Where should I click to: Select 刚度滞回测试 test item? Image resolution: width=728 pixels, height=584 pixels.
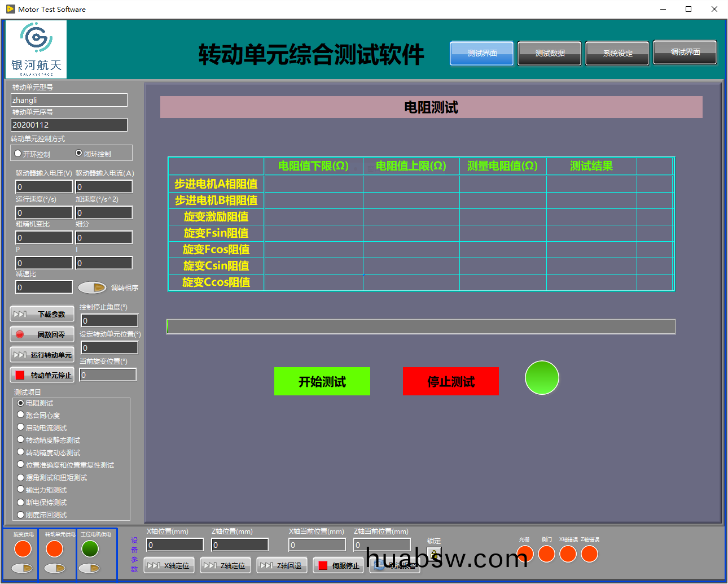tap(21, 514)
